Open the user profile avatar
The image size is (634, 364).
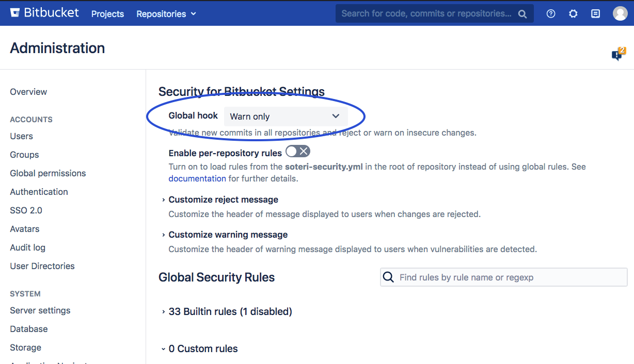click(x=620, y=14)
